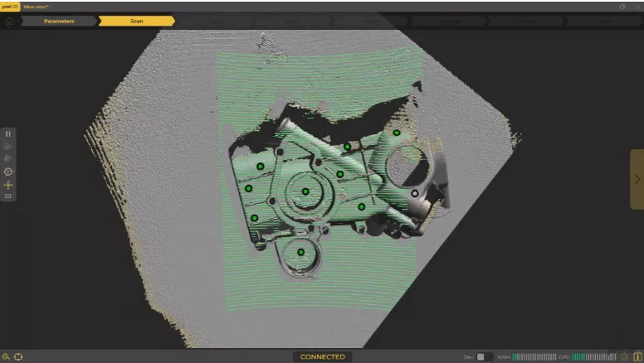Viewport: 644px width, 363px height.
Task: Click the info icon at bottom right
Action: (x=637, y=356)
